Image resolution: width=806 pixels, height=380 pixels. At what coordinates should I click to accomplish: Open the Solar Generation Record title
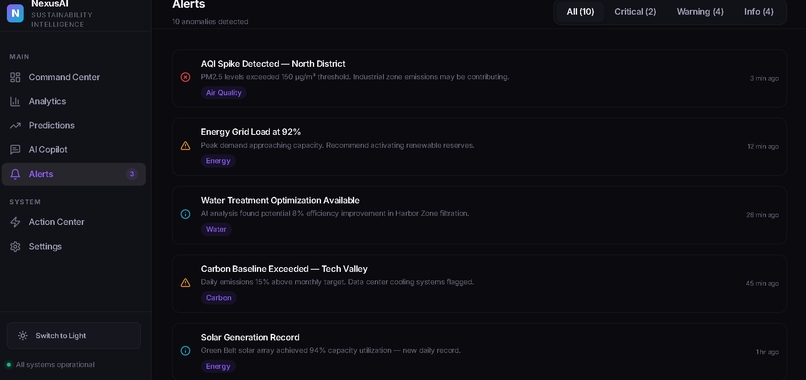(250, 337)
